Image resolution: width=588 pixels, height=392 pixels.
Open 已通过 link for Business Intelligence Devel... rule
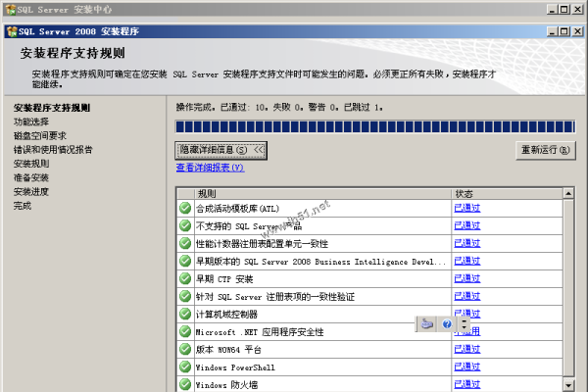tap(466, 261)
